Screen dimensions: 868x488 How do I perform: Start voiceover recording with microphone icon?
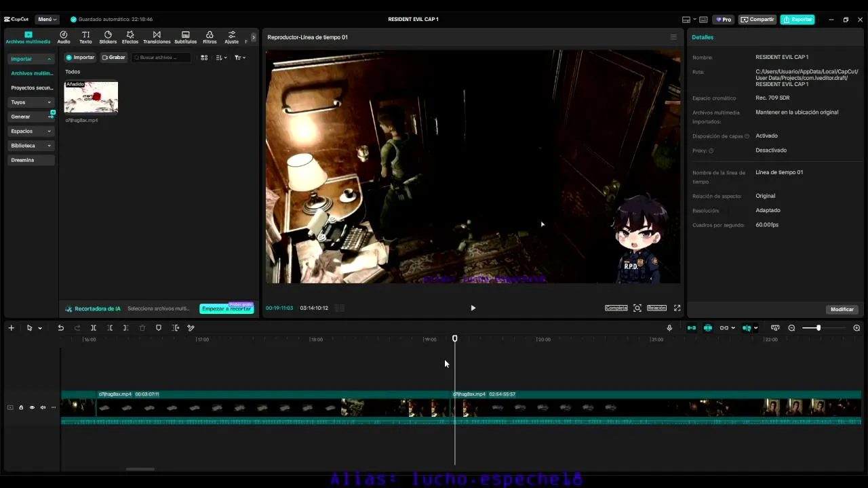click(x=669, y=328)
